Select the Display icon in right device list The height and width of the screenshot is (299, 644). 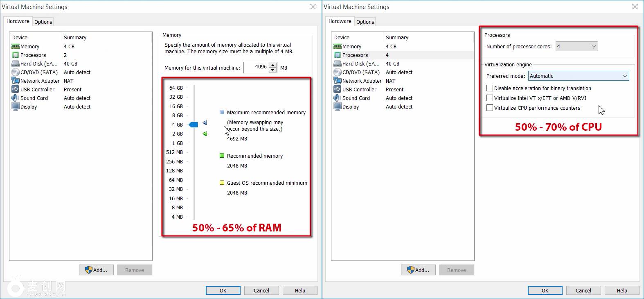[338, 107]
